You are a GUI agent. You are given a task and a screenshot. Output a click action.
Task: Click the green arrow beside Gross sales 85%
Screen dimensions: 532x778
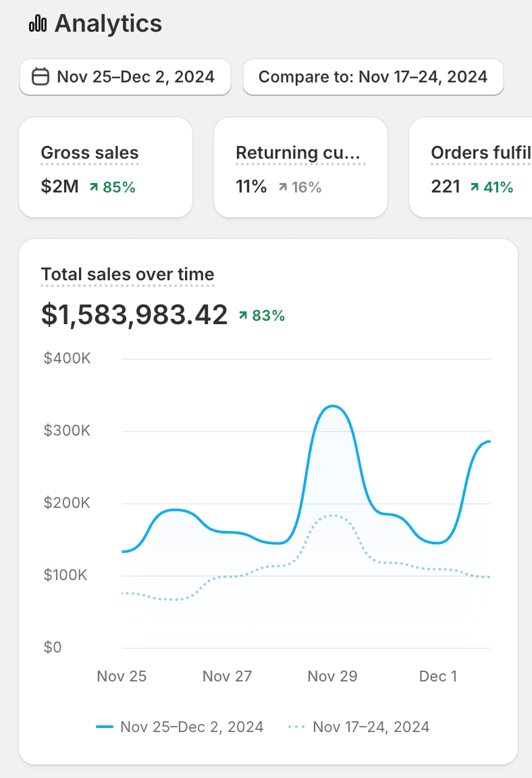94,187
